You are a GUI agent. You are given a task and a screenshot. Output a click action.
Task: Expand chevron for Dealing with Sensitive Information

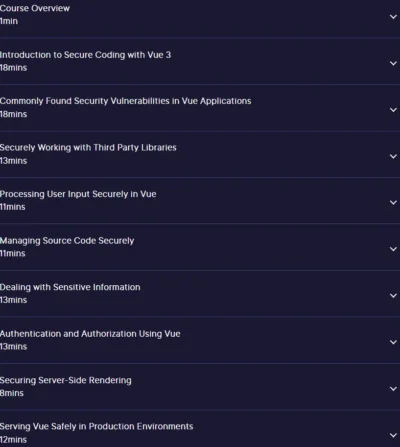[x=393, y=296]
